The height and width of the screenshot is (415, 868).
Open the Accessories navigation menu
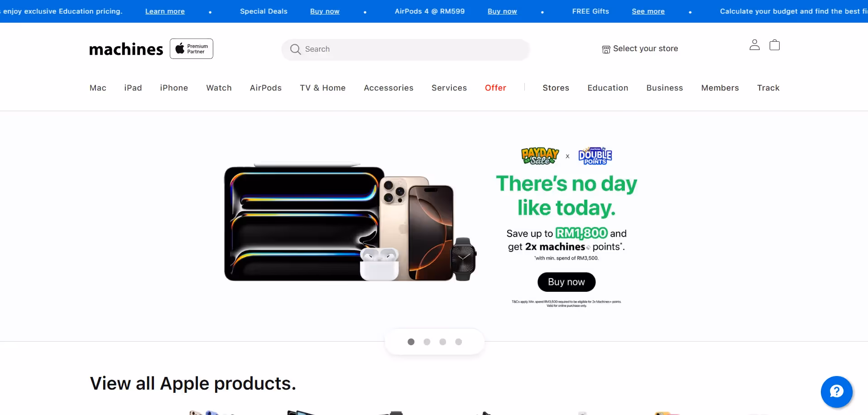point(388,88)
